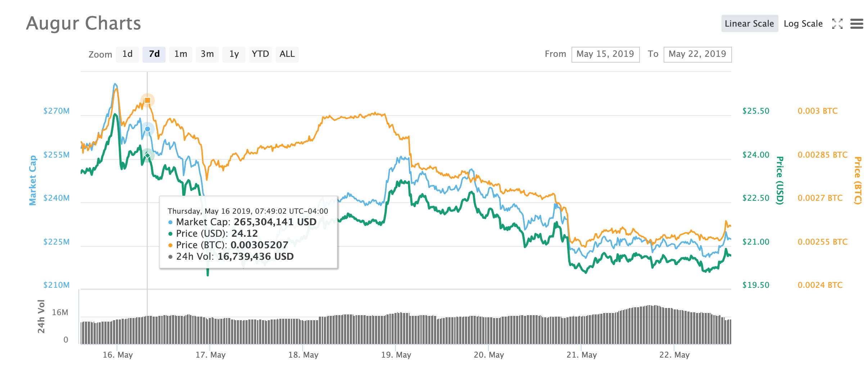Edit the To date May 22, 2019
868x372 pixels.
point(697,54)
